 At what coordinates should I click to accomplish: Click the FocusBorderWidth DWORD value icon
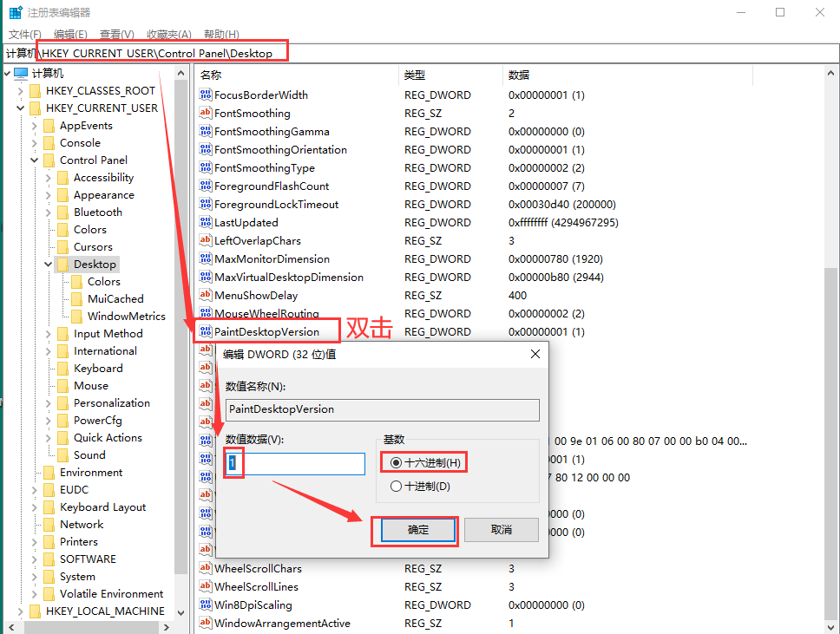[205, 95]
